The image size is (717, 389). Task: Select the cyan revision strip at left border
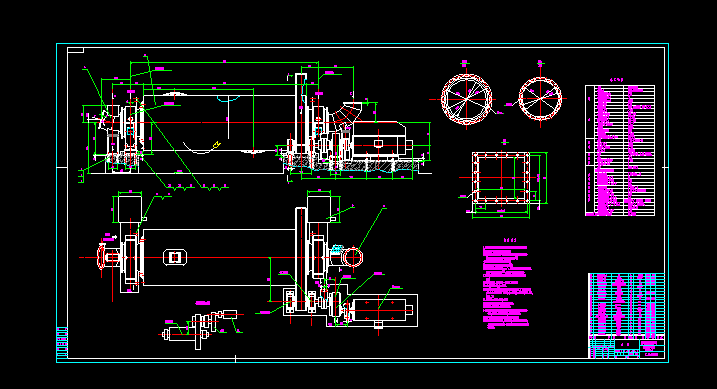tap(62, 343)
